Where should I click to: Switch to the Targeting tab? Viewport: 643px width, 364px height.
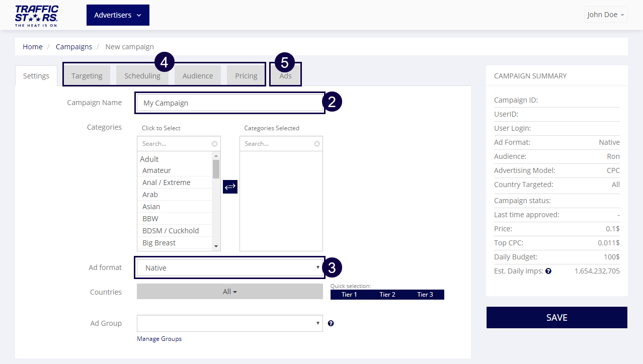[x=87, y=76]
